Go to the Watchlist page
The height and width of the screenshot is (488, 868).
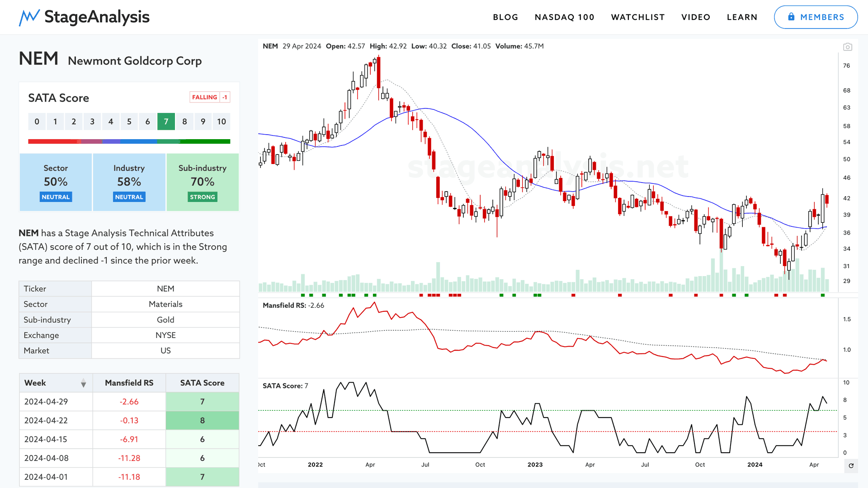click(638, 17)
